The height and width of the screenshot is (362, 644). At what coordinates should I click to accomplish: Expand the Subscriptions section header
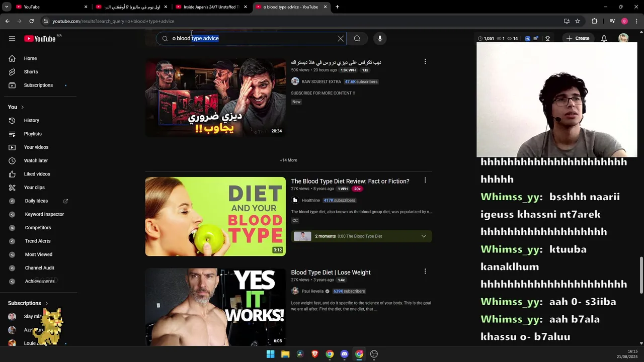(28, 303)
